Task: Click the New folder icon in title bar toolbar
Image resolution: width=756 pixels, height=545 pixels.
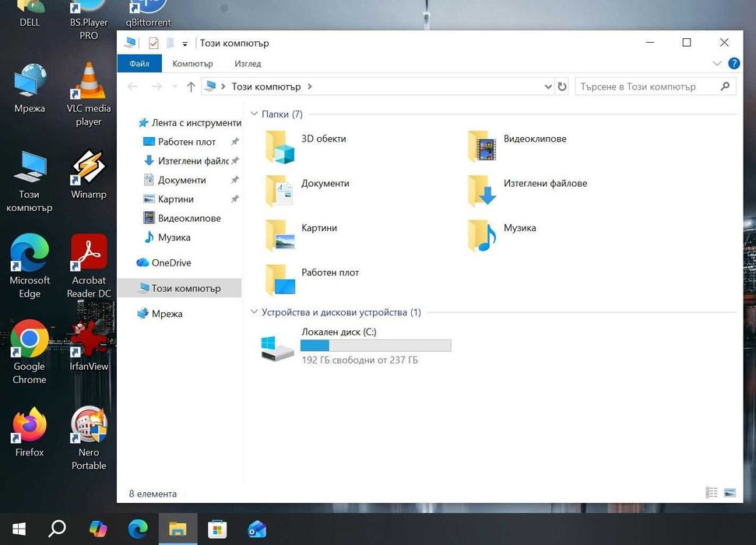Action: tap(171, 43)
